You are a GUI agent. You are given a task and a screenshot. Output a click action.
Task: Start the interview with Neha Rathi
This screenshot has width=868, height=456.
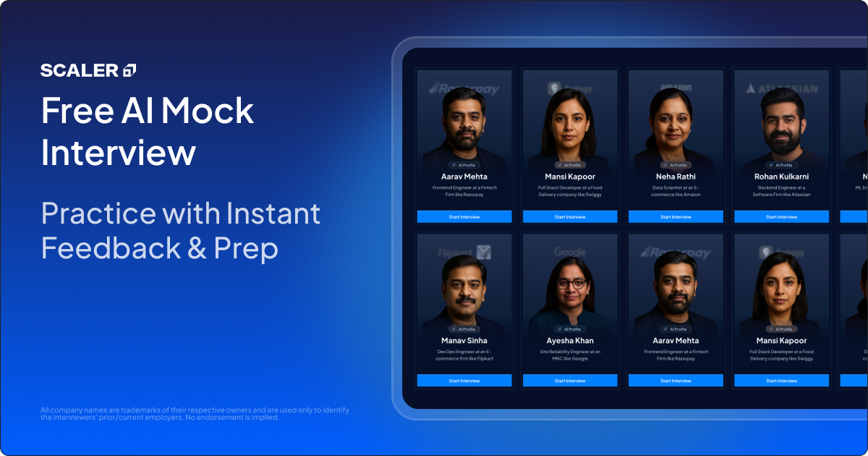click(675, 216)
